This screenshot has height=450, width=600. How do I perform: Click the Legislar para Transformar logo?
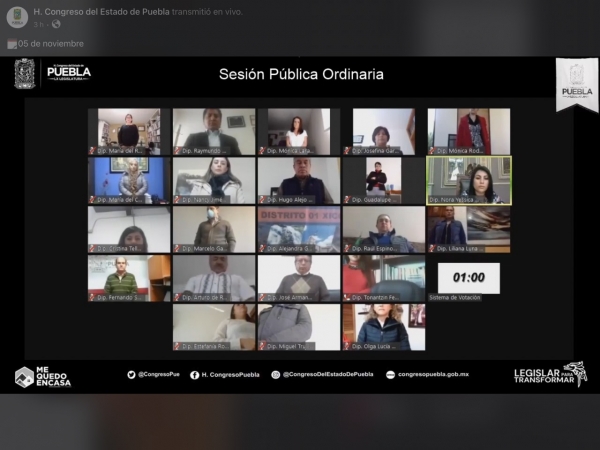550,375
